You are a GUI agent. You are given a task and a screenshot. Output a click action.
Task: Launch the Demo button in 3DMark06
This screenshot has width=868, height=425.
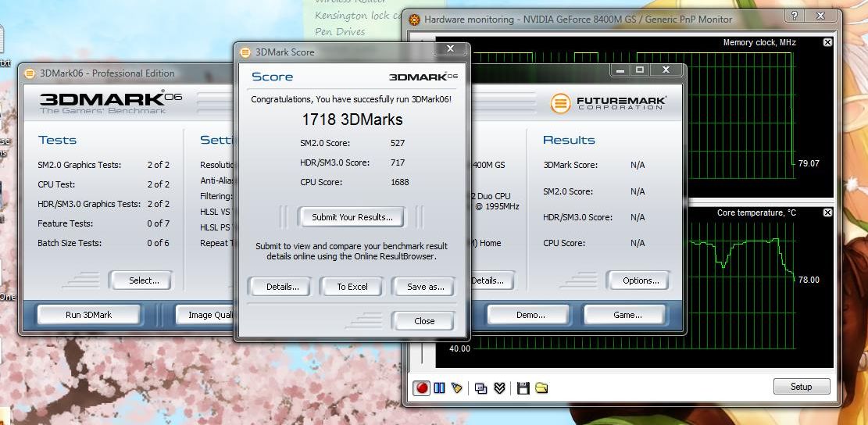pos(530,315)
